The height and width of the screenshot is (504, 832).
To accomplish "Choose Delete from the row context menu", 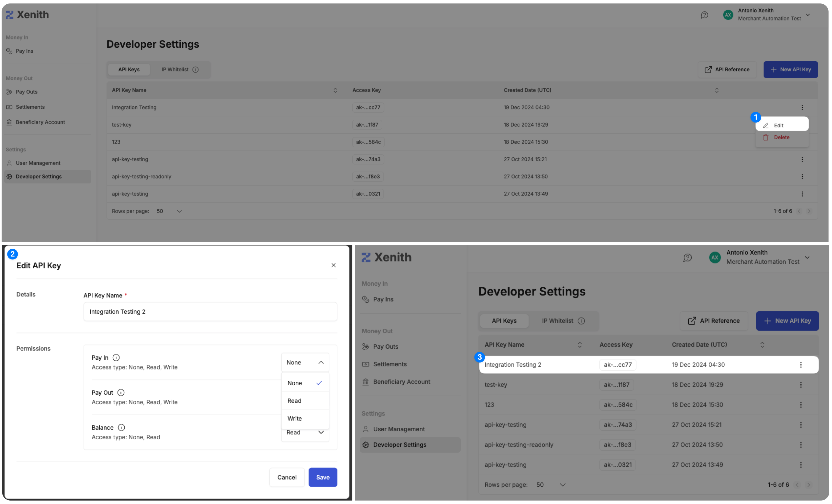I will pyautogui.click(x=781, y=137).
